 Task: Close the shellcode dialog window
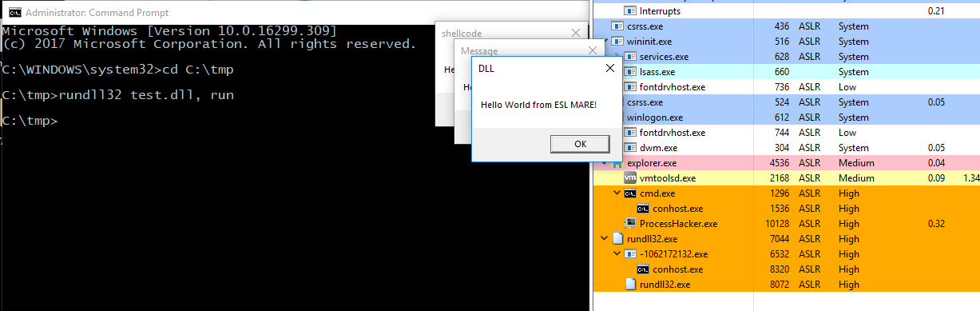point(576,34)
